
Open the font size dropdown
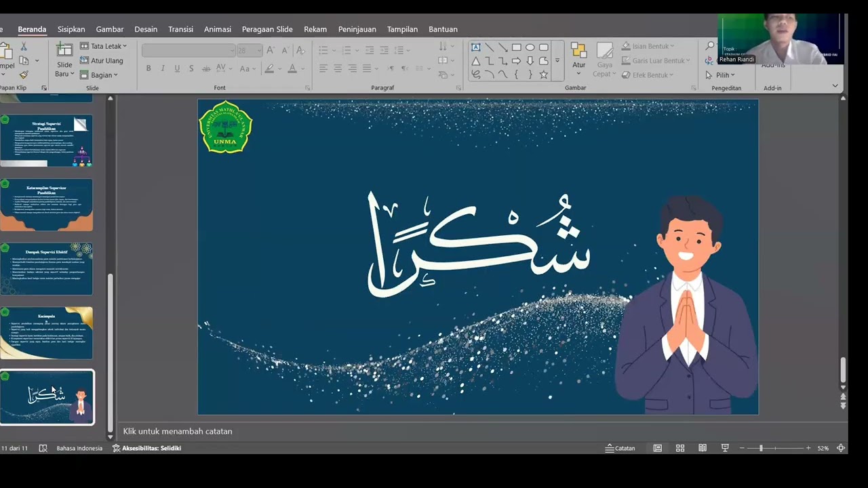259,50
